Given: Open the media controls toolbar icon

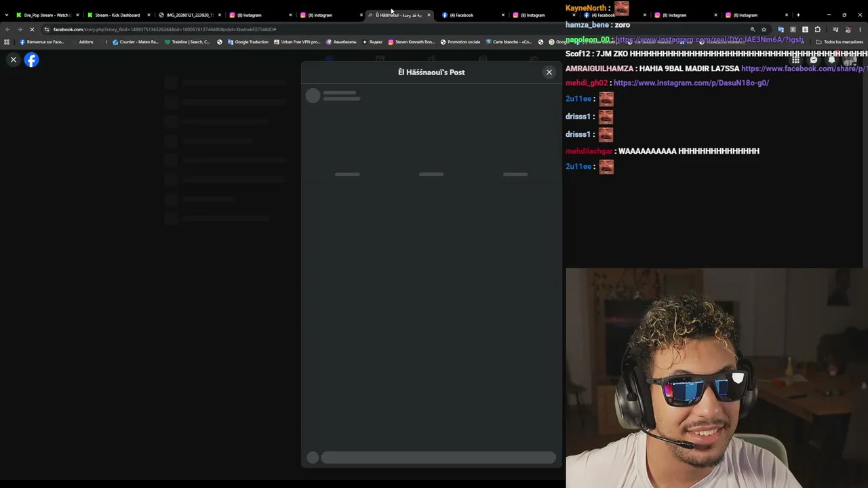Looking at the screenshot, I should point(835,29).
